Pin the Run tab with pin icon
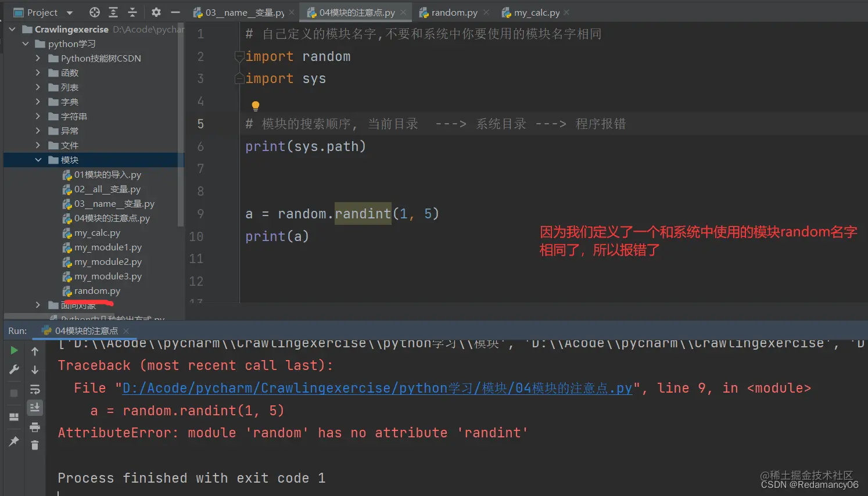 pyautogui.click(x=14, y=441)
